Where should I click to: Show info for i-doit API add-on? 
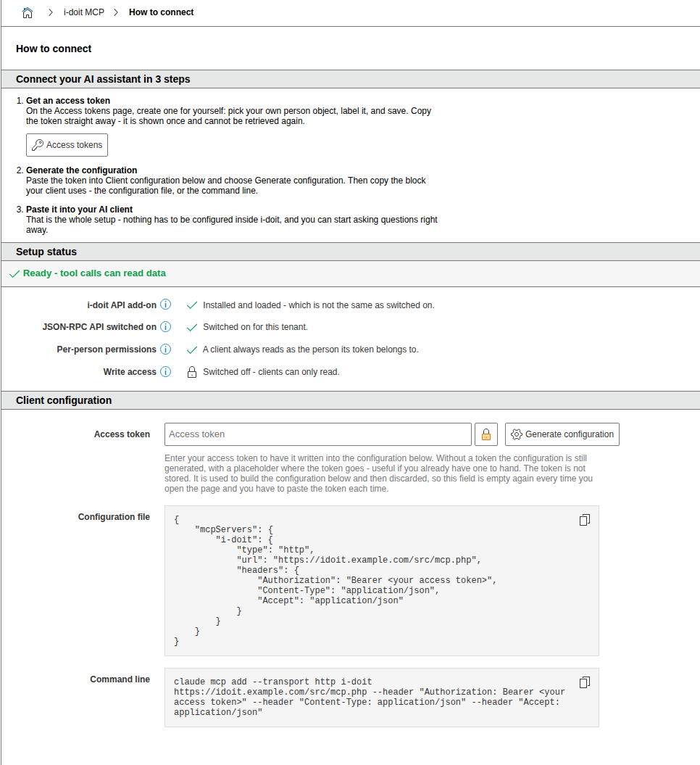click(x=166, y=305)
